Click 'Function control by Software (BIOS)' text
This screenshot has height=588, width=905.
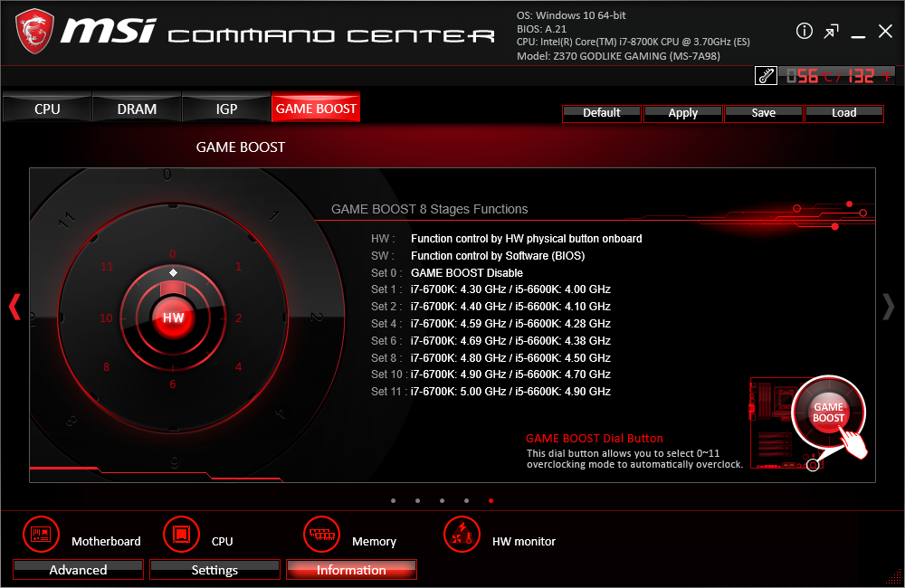498,256
